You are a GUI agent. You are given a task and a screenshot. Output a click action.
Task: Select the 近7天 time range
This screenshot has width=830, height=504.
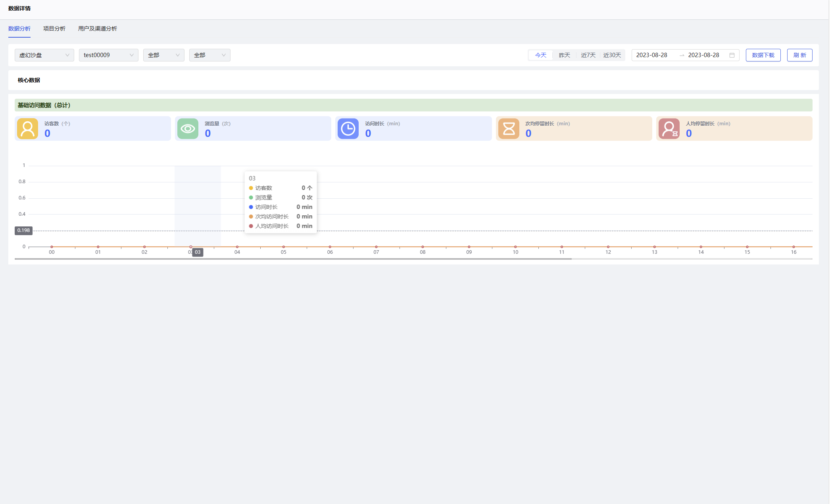pyautogui.click(x=588, y=55)
